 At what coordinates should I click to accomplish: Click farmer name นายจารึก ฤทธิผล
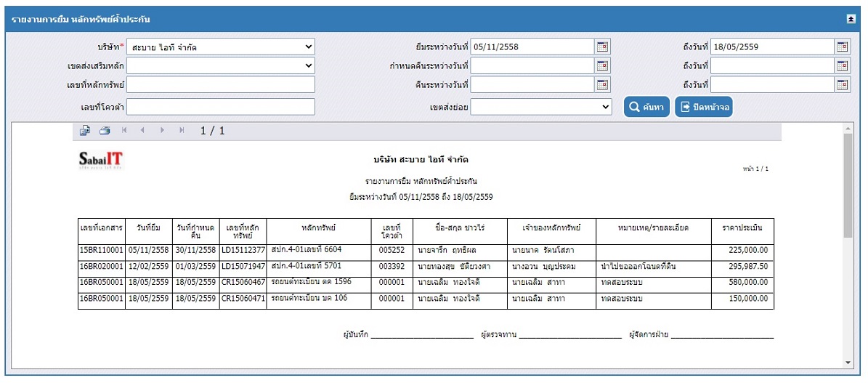(x=447, y=250)
